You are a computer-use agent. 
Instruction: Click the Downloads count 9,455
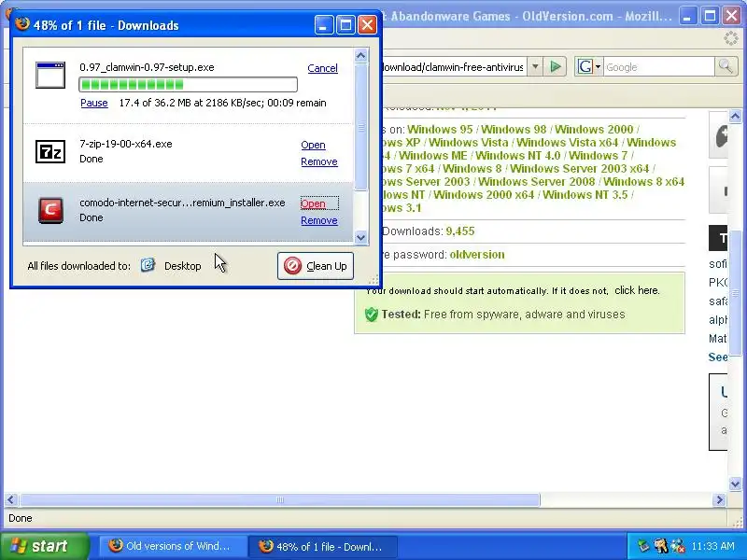[x=460, y=231]
